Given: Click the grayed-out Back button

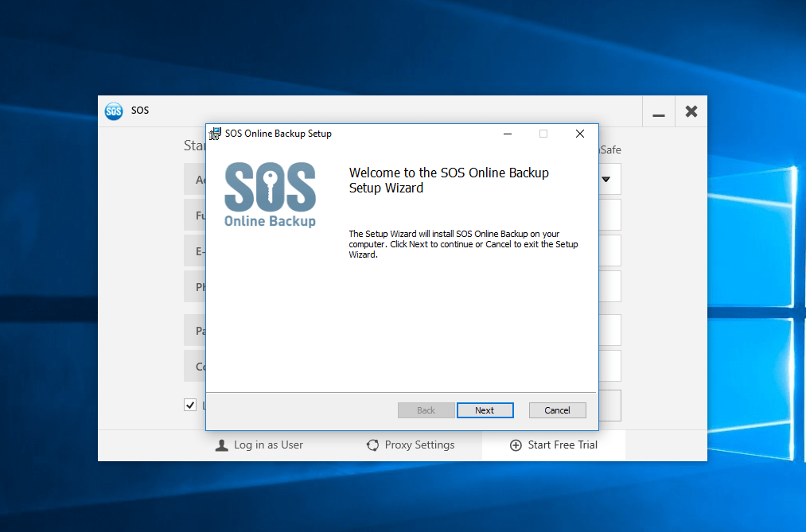Looking at the screenshot, I should pos(426,410).
